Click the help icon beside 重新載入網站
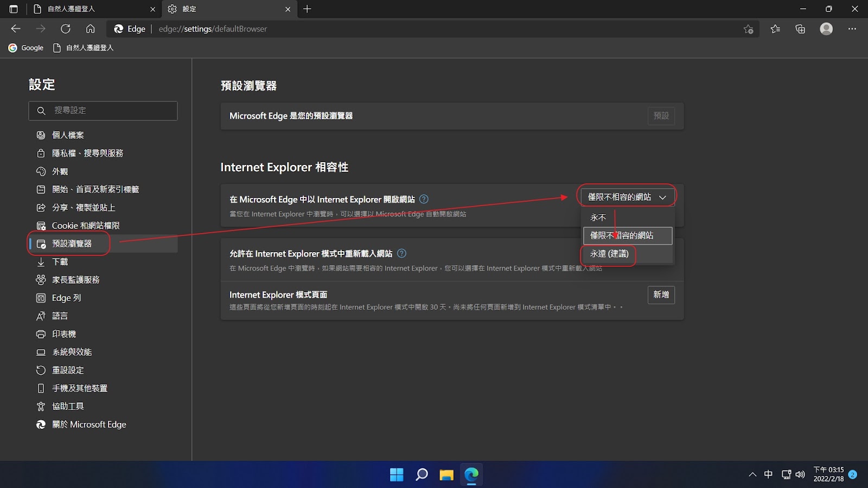The width and height of the screenshot is (868, 488). click(401, 253)
